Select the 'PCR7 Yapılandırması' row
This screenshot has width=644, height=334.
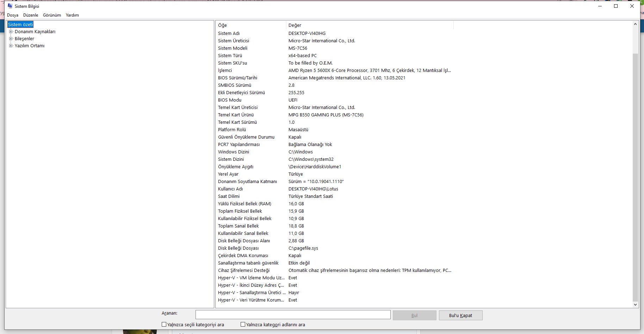click(335, 145)
